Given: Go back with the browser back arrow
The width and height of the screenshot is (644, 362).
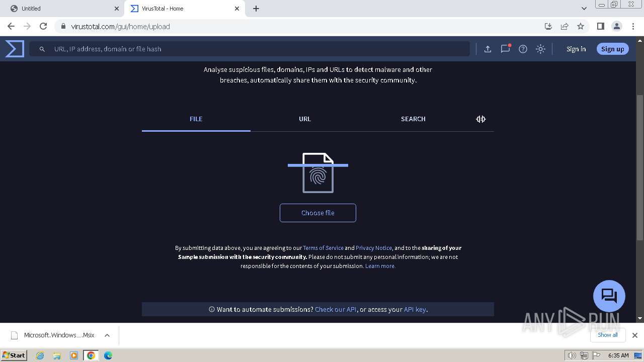Looking at the screenshot, I should [11, 26].
